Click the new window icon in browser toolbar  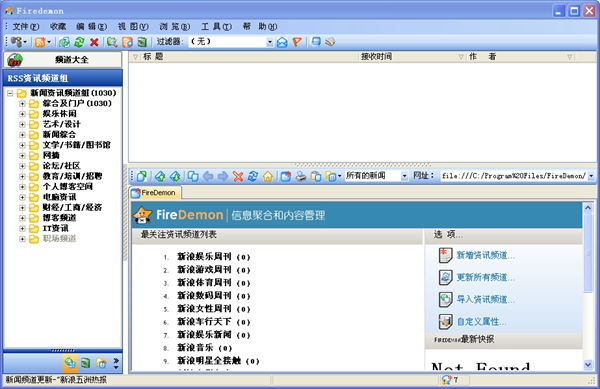click(x=142, y=176)
